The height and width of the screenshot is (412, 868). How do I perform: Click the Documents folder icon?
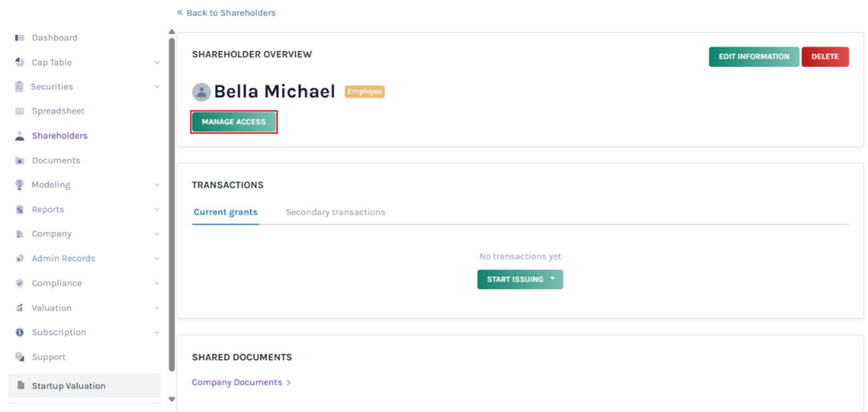tap(19, 161)
